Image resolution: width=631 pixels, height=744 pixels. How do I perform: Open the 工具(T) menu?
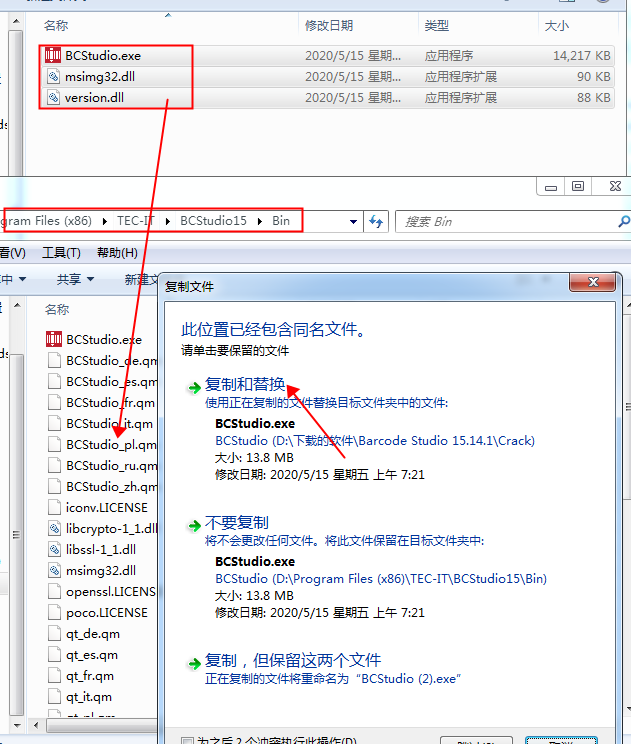61,252
